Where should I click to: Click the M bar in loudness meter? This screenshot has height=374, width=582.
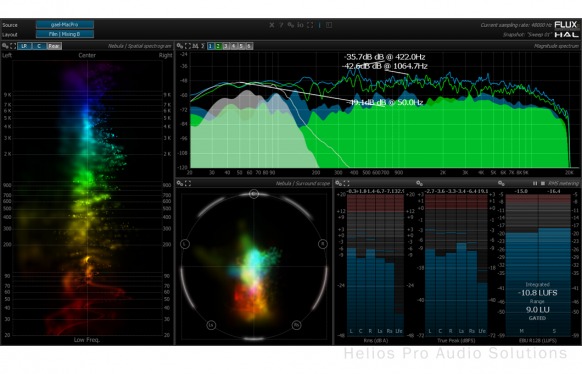522,265
